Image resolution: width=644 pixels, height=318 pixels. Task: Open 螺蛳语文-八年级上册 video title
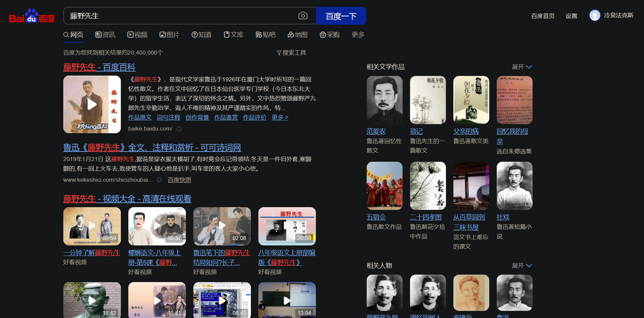155,258
